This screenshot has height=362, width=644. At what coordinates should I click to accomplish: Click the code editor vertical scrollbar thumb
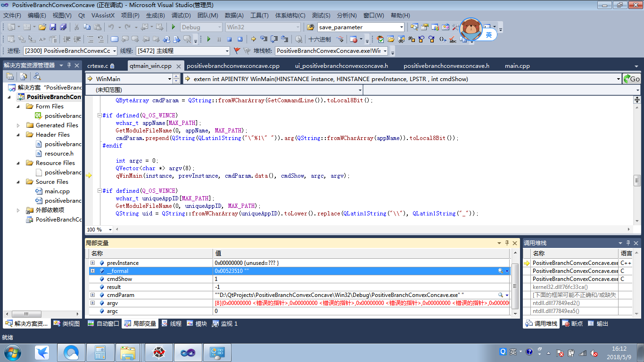click(637, 180)
